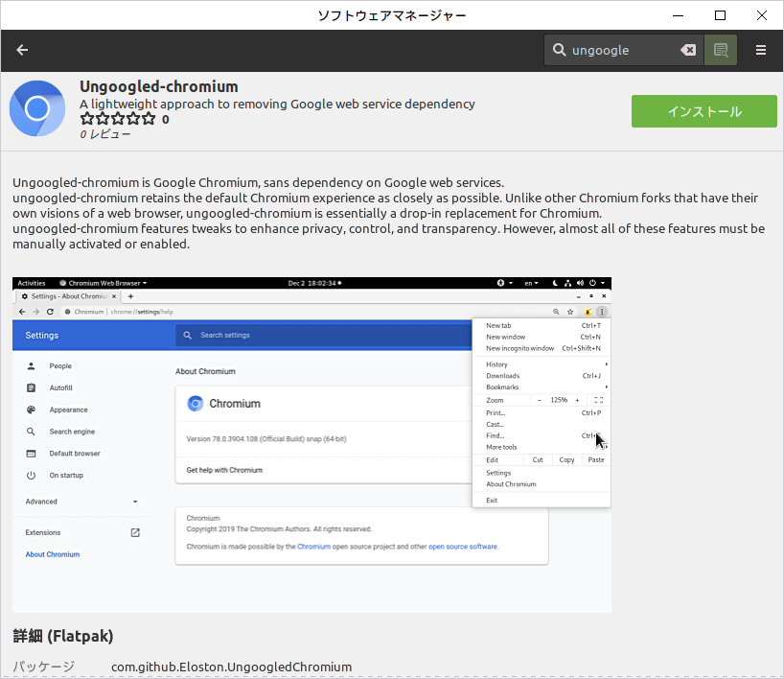Close the Software Manager window

pyautogui.click(x=762, y=15)
